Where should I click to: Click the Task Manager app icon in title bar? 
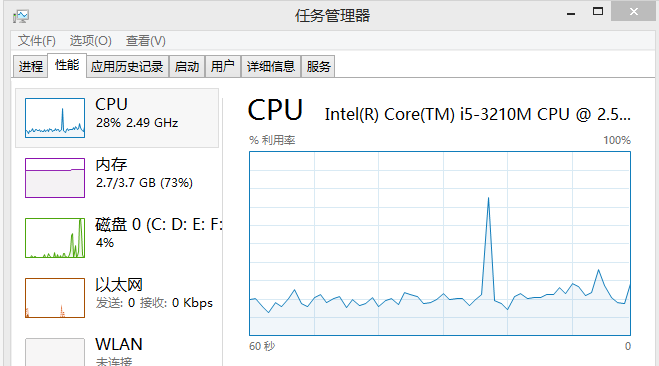tap(21, 16)
